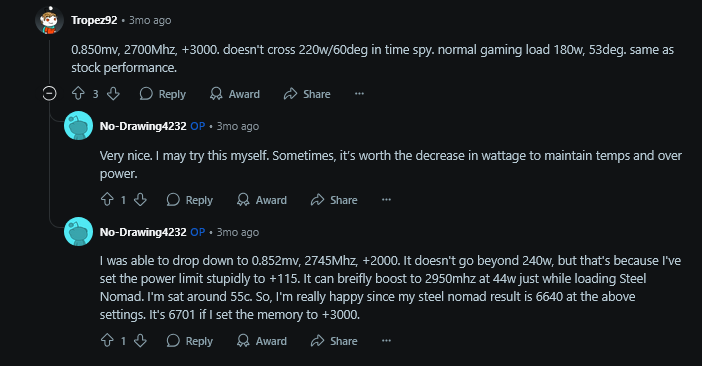Downvote the 'Very nice' reply
This screenshot has height=366, width=702.
pos(141,200)
